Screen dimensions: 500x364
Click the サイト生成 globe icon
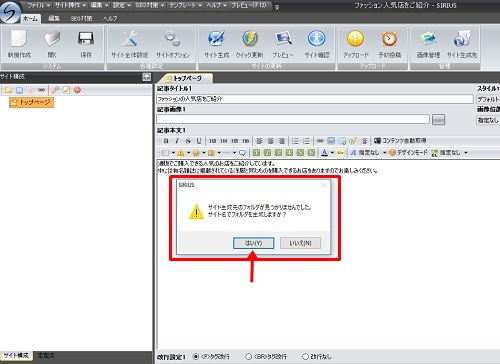(x=216, y=39)
